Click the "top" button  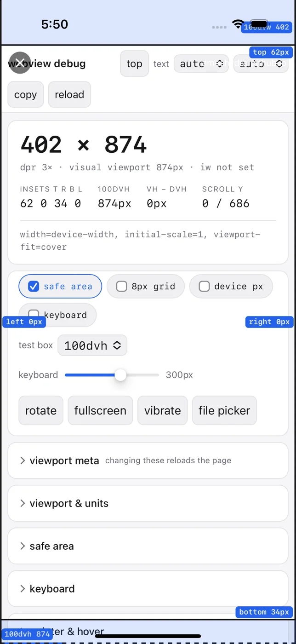(x=134, y=63)
